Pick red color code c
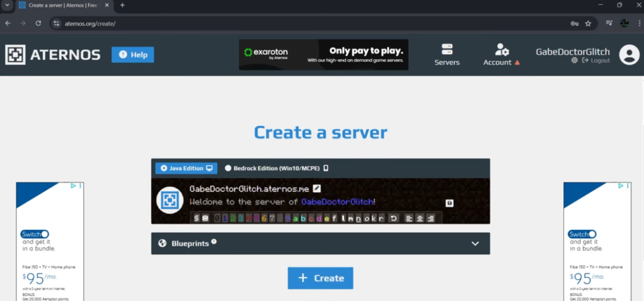The image size is (644, 301). (311, 219)
